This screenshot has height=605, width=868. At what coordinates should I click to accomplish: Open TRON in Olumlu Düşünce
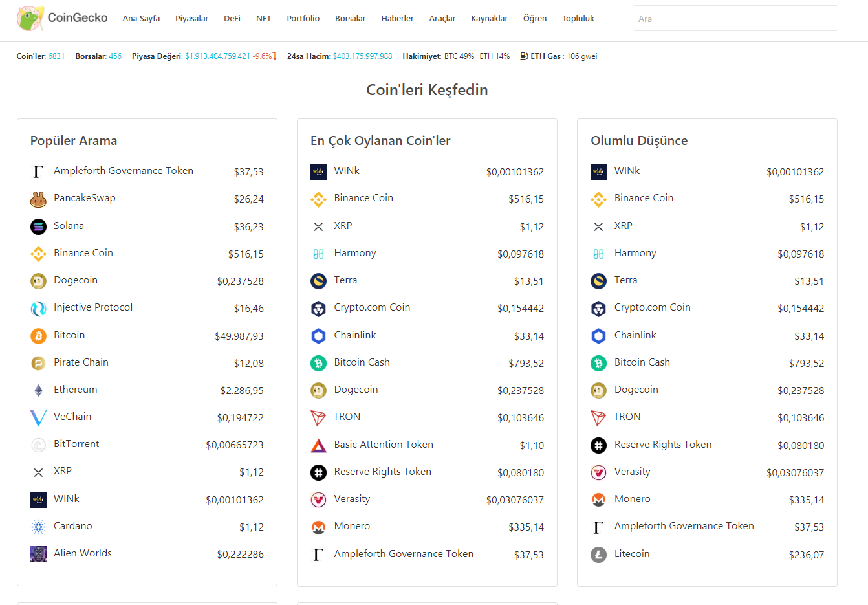pyautogui.click(x=627, y=417)
